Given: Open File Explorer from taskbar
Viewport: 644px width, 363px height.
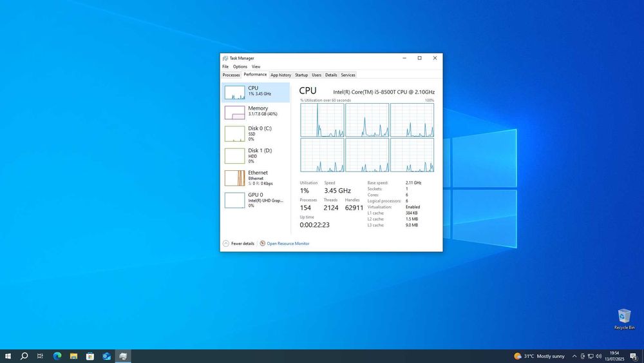Looking at the screenshot, I should point(73,356).
